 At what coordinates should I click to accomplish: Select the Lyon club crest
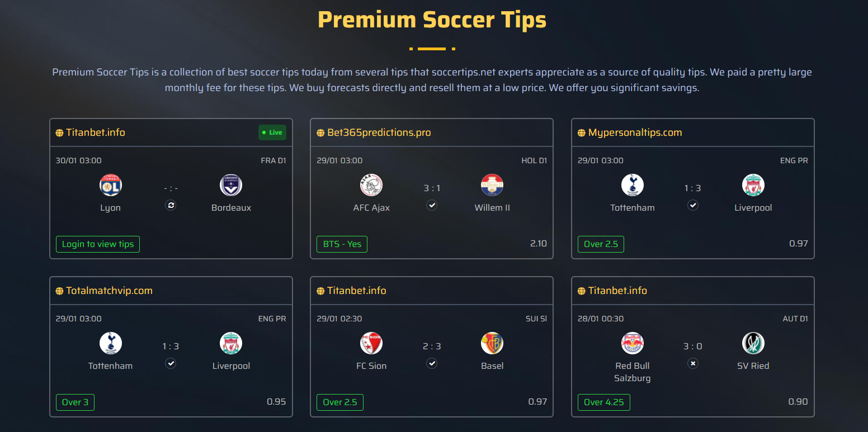[x=110, y=184]
